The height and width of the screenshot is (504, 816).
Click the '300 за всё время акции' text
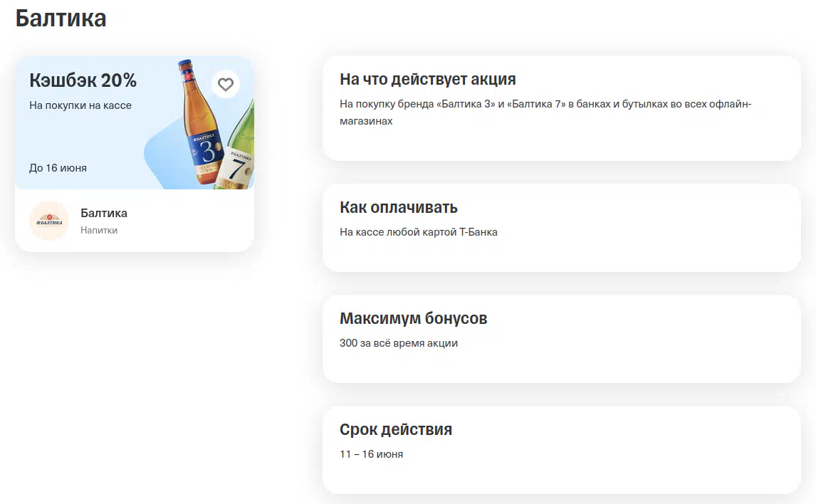(398, 343)
